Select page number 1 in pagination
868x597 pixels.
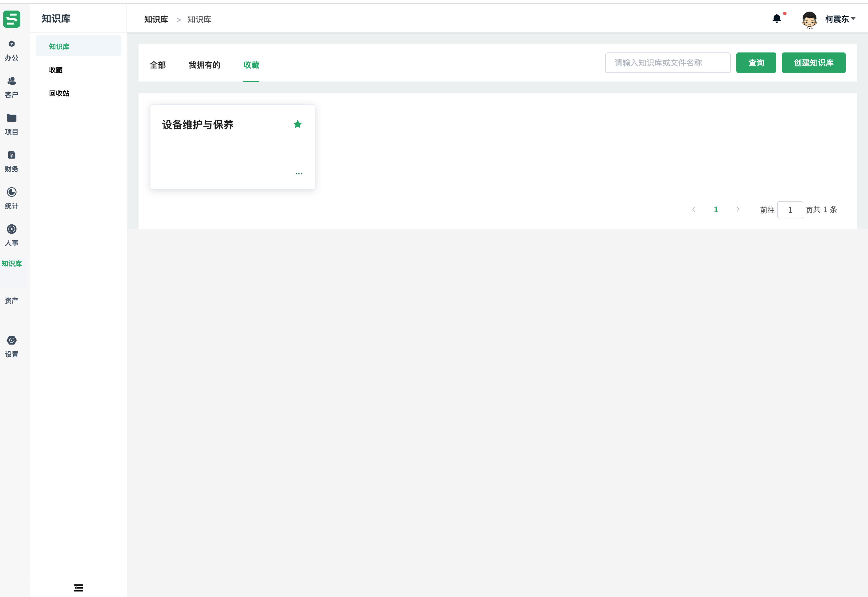[716, 210]
